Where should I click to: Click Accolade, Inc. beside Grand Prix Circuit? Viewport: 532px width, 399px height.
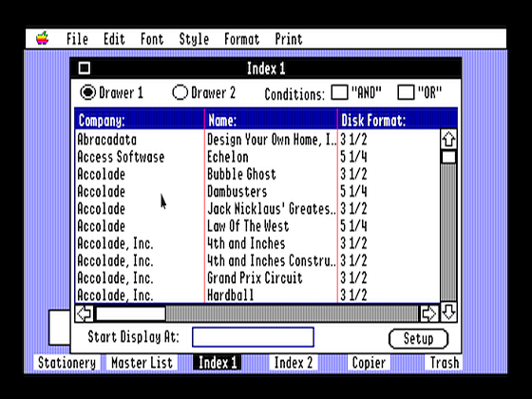115,277
